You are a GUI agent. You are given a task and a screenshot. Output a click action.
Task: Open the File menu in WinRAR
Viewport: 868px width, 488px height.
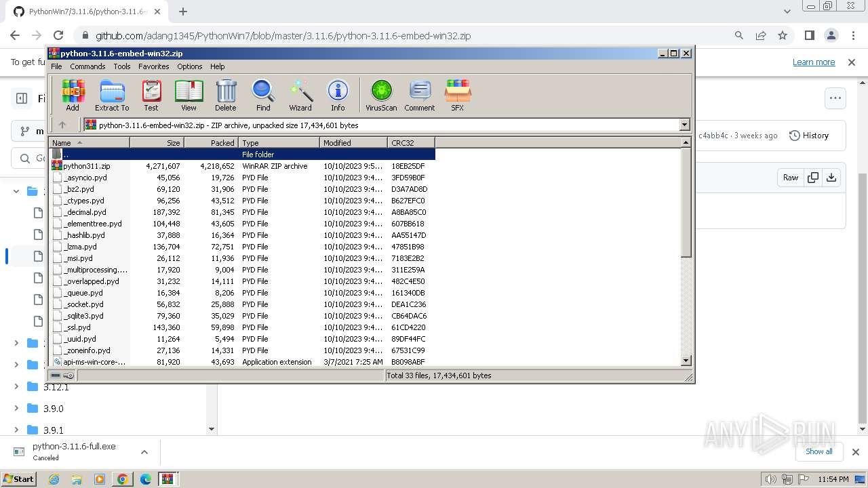56,66
